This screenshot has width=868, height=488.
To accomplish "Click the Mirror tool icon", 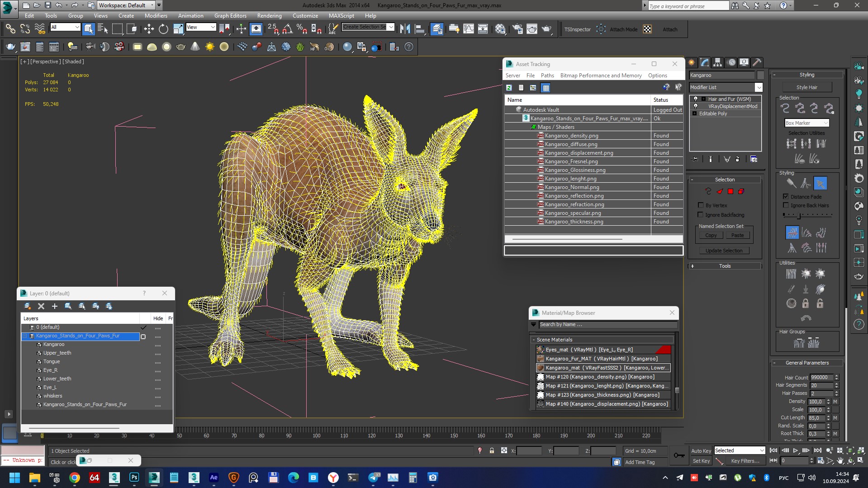I will 405,29.
